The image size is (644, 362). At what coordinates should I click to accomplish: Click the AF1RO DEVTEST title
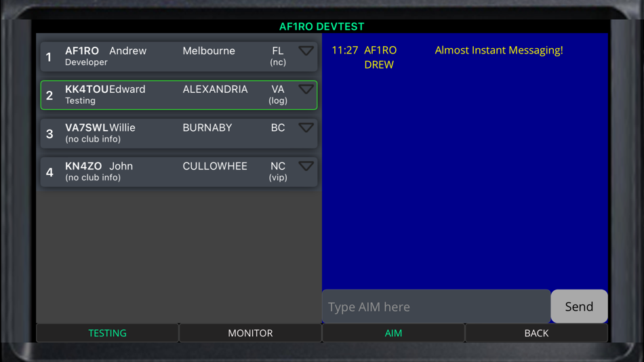tap(321, 26)
